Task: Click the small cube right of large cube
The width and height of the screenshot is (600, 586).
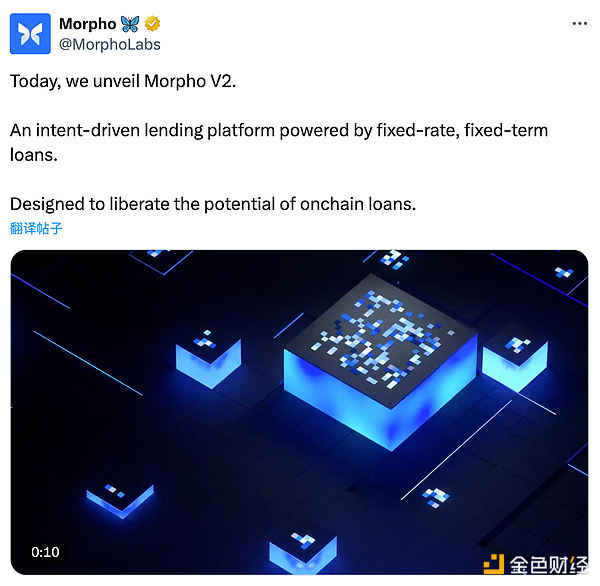Action: pyautogui.click(x=515, y=364)
